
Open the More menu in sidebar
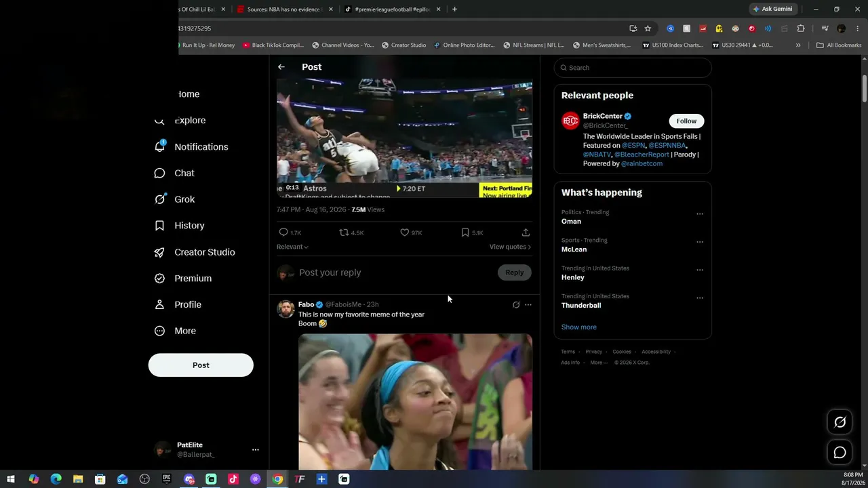[175, 331]
